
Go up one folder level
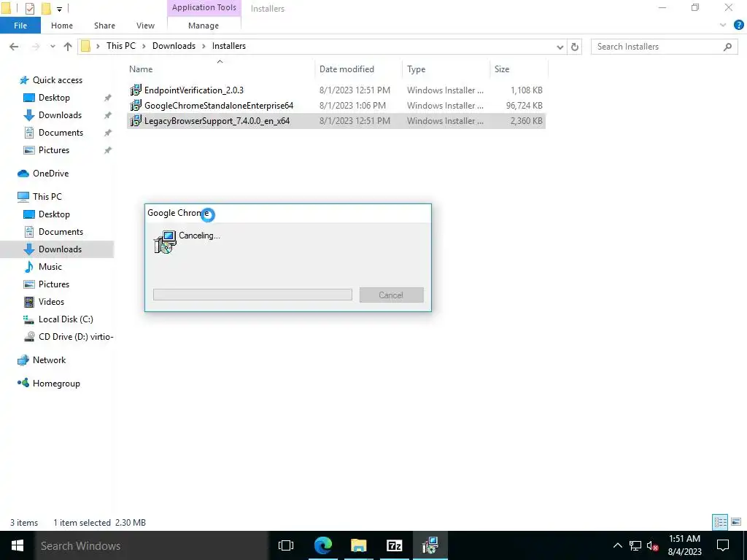pyautogui.click(x=68, y=46)
